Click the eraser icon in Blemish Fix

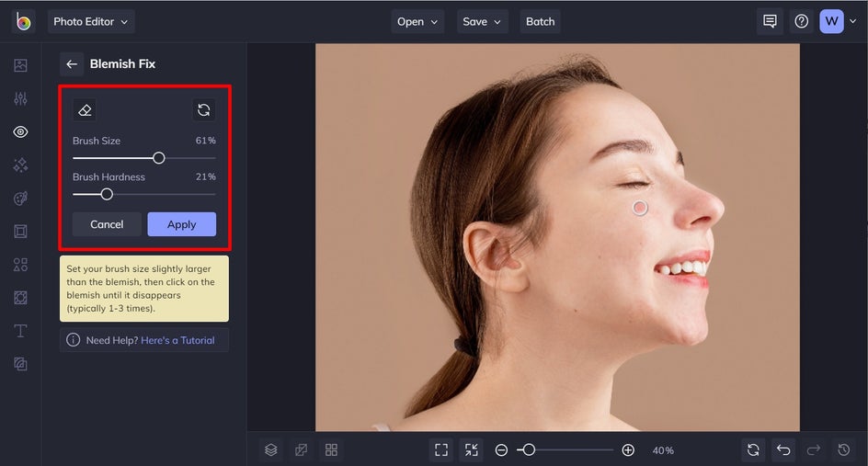(x=85, y=110)
